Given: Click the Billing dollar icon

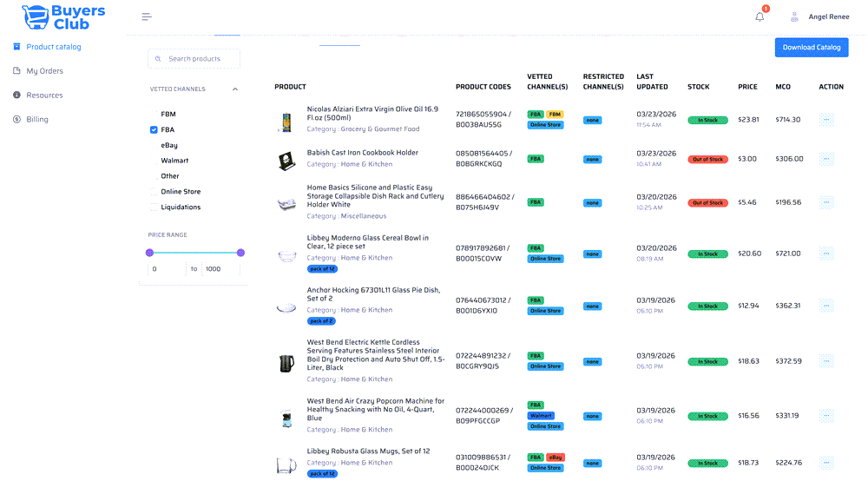Looking at the screenshot, I should [x=16, y=119].
